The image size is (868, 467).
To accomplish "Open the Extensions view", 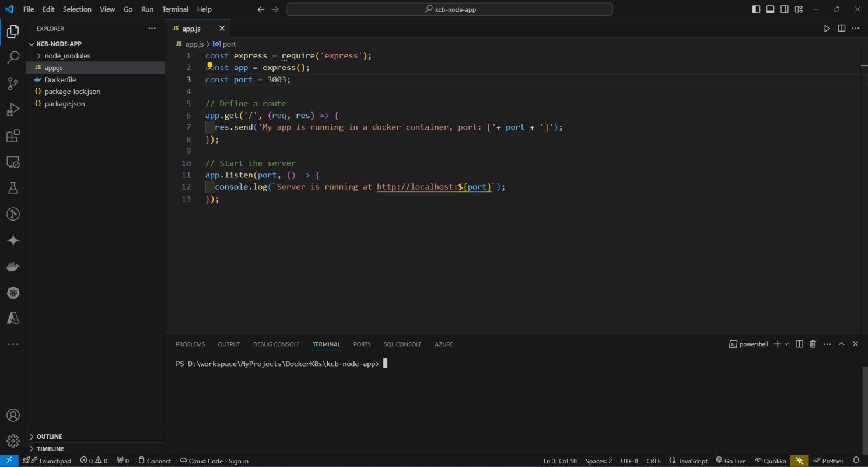I will tap(13, 136).
